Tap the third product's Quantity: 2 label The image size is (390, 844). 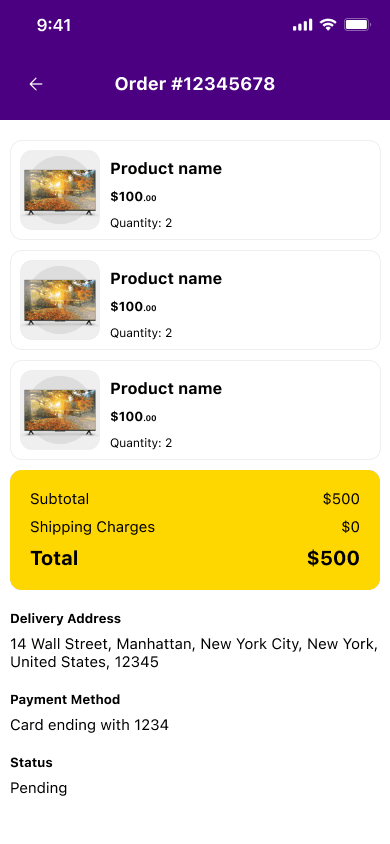(x=141, y=443)
